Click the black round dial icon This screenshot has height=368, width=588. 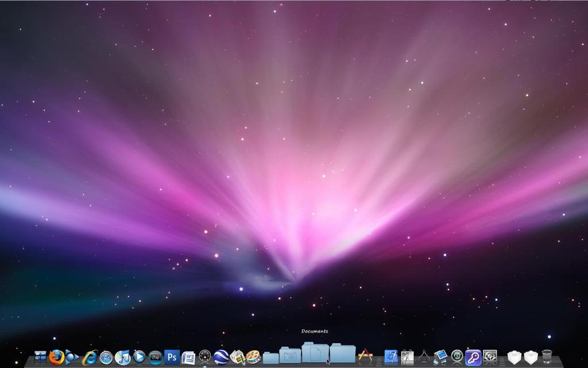(x=205, y=356)
